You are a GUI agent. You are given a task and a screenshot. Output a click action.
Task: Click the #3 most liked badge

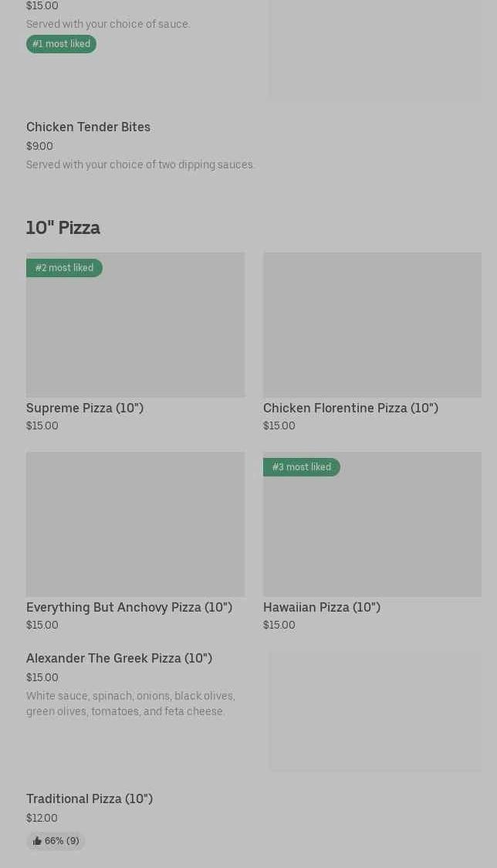coord(301,467)
